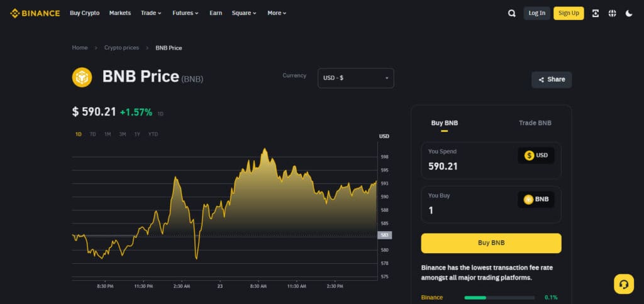
Task: Select the 1M chart range
Action: (x=108, y=134)
